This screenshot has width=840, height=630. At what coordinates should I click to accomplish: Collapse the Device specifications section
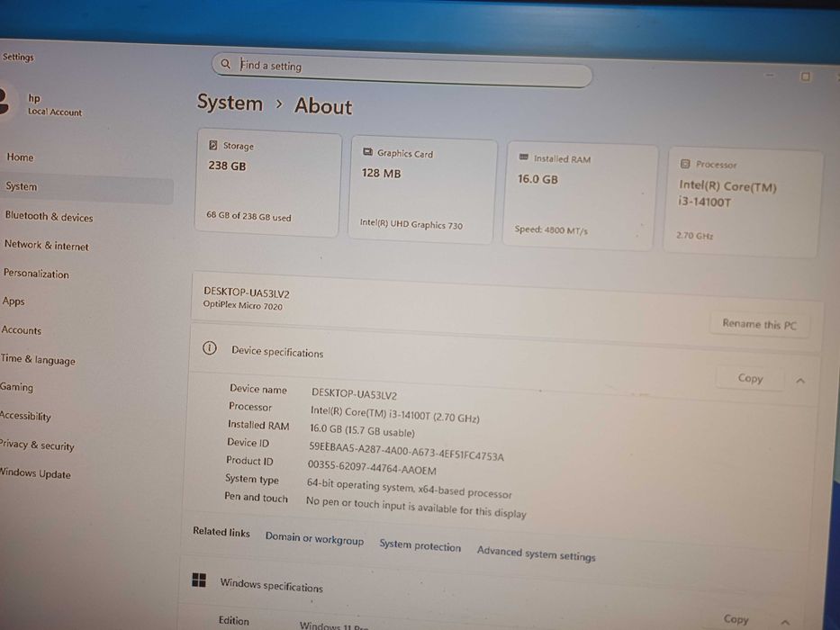(x=800, y=381)
